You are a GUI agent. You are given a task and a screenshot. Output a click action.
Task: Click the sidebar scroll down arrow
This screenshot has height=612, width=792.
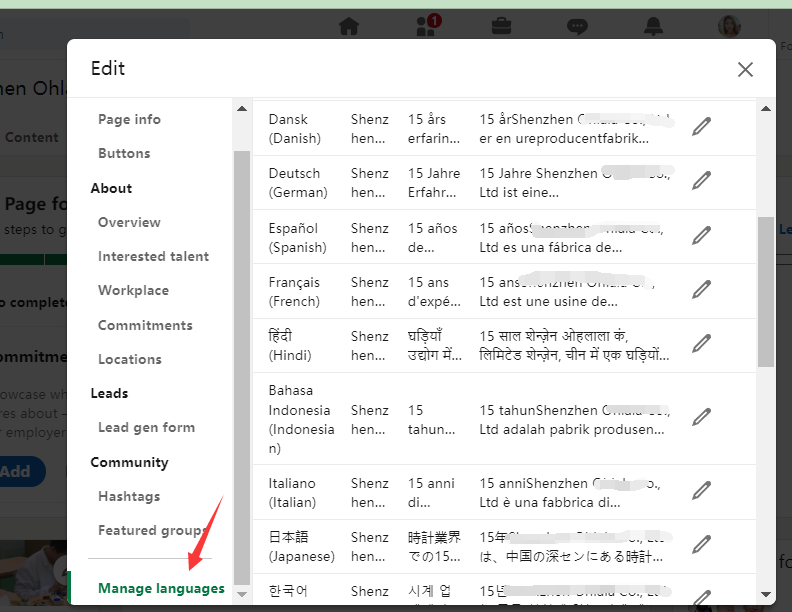[242, 594]
